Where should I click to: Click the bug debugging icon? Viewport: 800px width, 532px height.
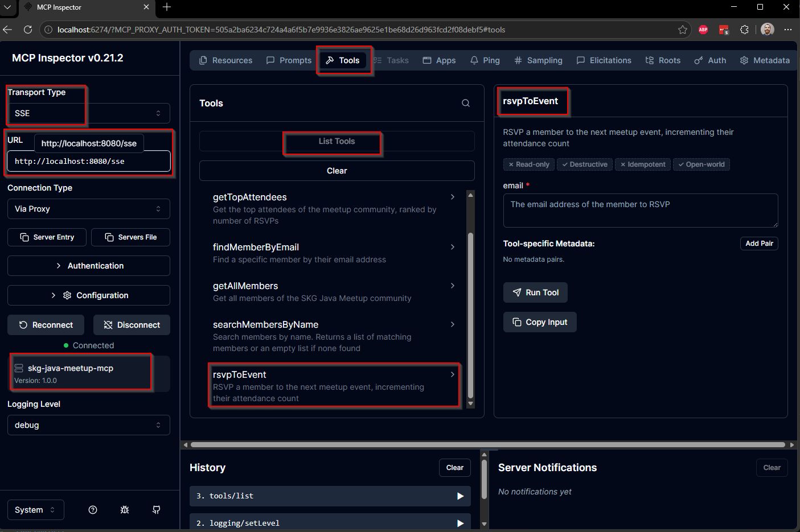pyautogui.click(x=125, y=510)
